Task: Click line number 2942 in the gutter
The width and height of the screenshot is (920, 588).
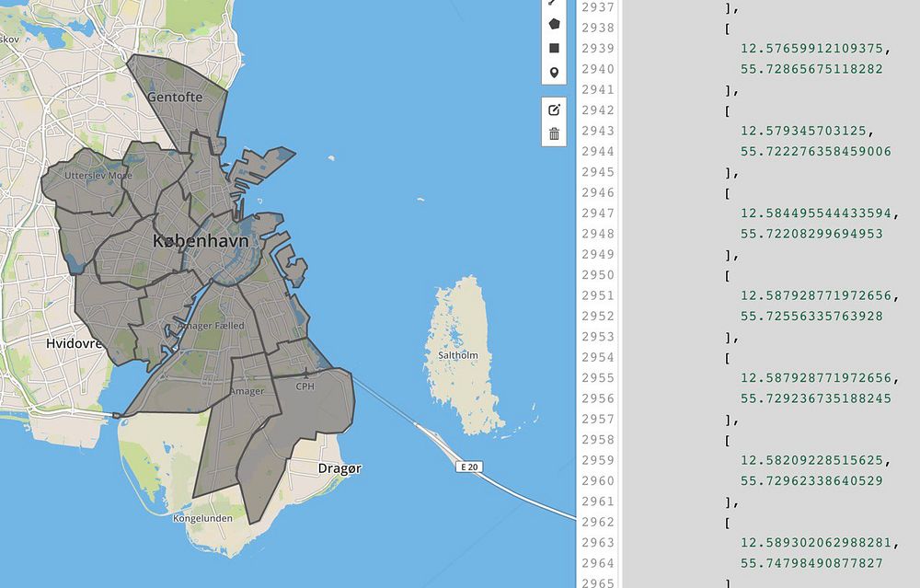Action: (598, 110)
